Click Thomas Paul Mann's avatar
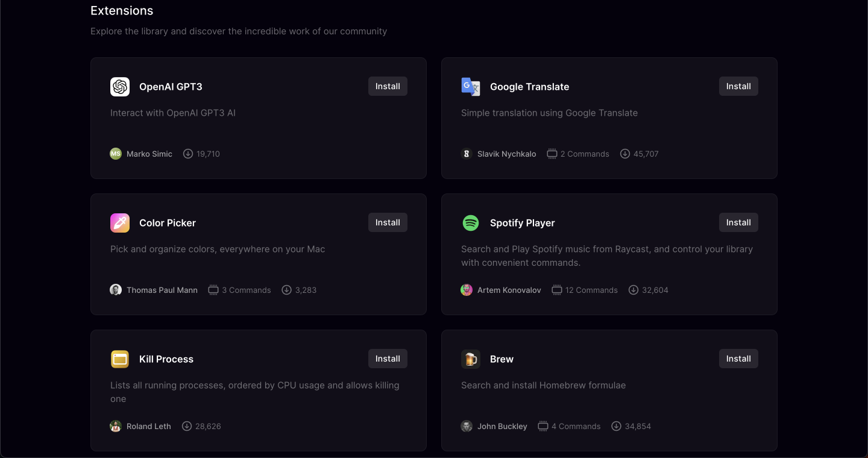 coord(115,290)
